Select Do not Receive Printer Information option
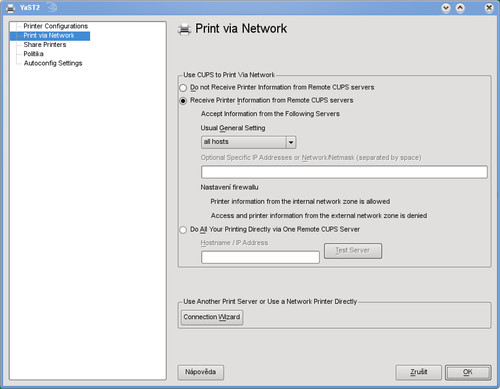 tap(183, 88)
